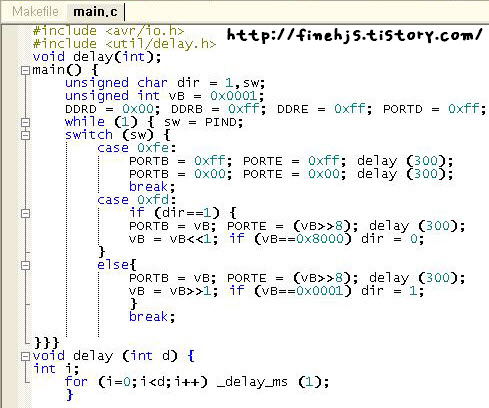The image size is (489, 408).
Task: Click the _delay_ms (1) call
Action: coord(273,382)
